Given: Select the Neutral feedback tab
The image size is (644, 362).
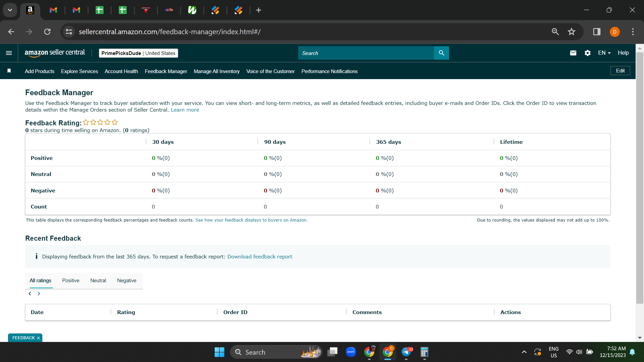Looking at the screenshot, I should (x=98, y=281).
